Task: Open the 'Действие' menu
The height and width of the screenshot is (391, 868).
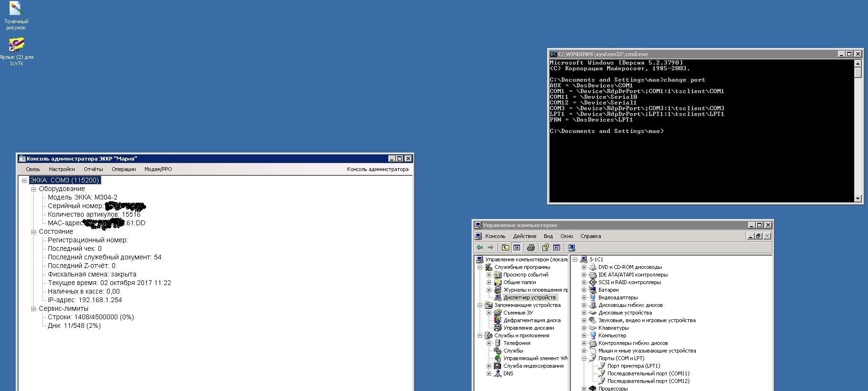Action: 524,236
